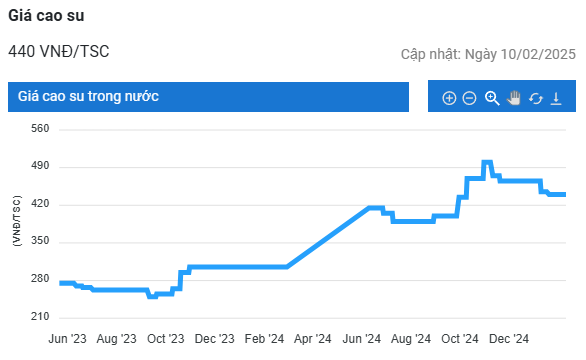Click the Giá cao su heading

coord(46,16)
